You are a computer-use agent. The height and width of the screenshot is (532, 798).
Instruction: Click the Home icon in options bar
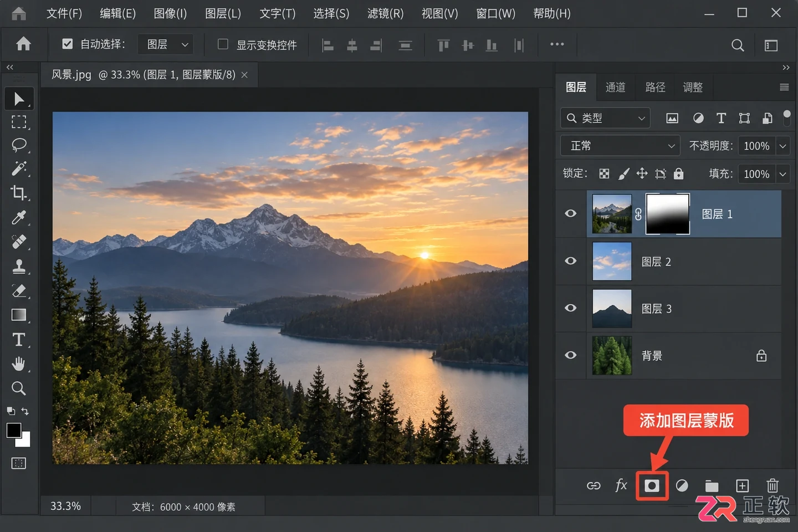[x=23, y=44]
